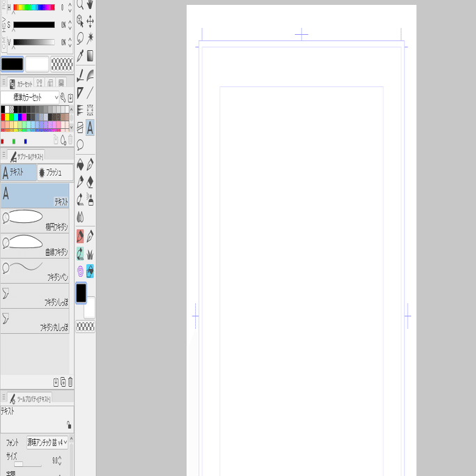476x476 pixels.
Task: Select the Saturated line tool
Action: click(x=90, y=110)
